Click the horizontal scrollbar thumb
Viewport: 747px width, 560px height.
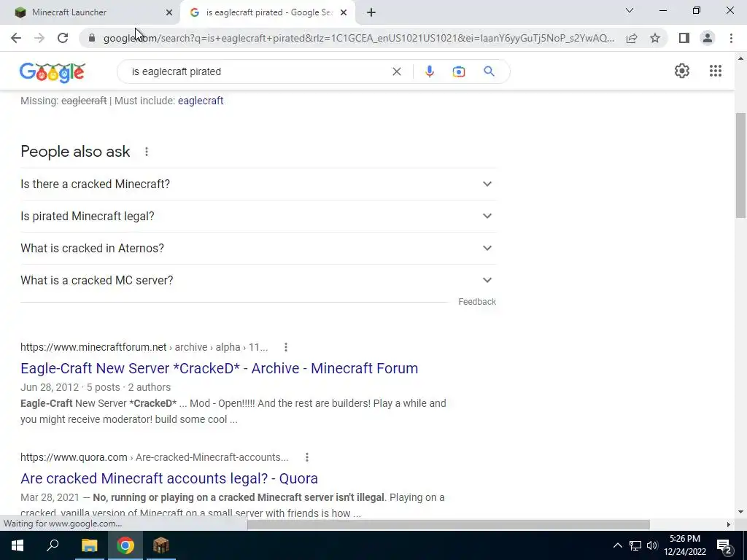449,524
